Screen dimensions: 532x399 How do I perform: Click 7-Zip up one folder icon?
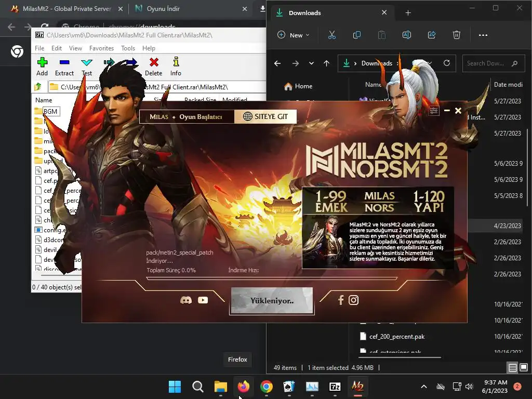coord(38,87)
